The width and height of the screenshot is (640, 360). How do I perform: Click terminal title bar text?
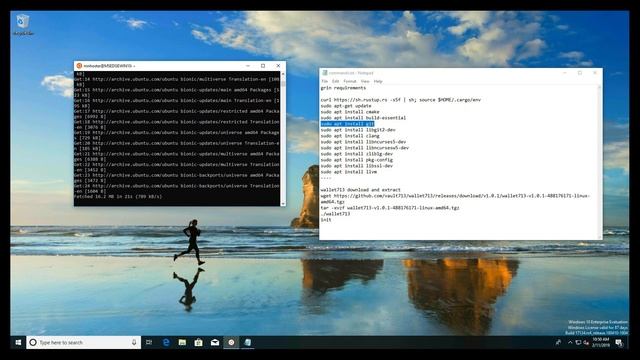pos(109,66)
